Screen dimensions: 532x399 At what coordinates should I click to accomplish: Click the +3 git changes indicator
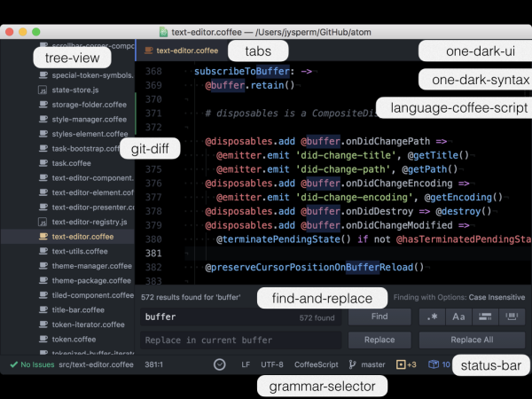point(406,364)
